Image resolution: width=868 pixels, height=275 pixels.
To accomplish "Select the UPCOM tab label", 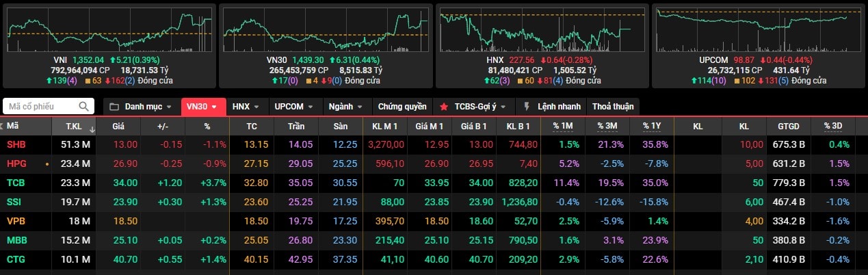I will pos(289,107).
